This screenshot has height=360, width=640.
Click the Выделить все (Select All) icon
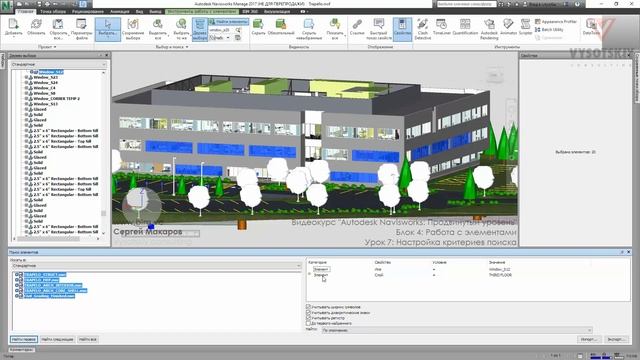(158, 29)
